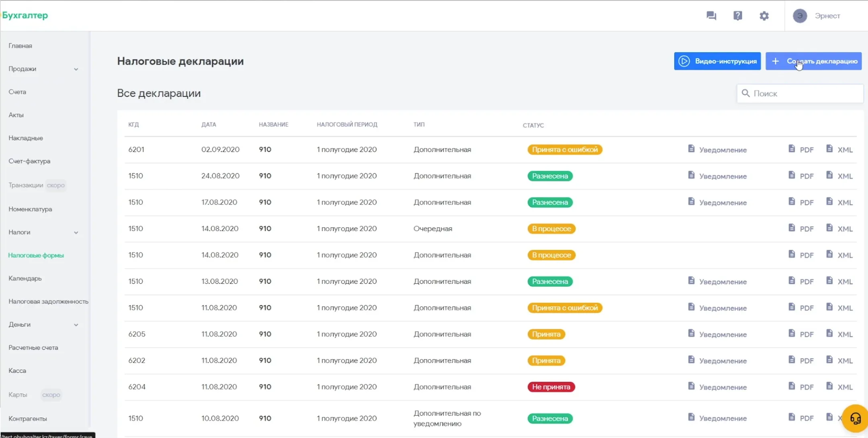Open Налоговая задолженность menu item
The image size is (868, 438).
coord(48,301)
